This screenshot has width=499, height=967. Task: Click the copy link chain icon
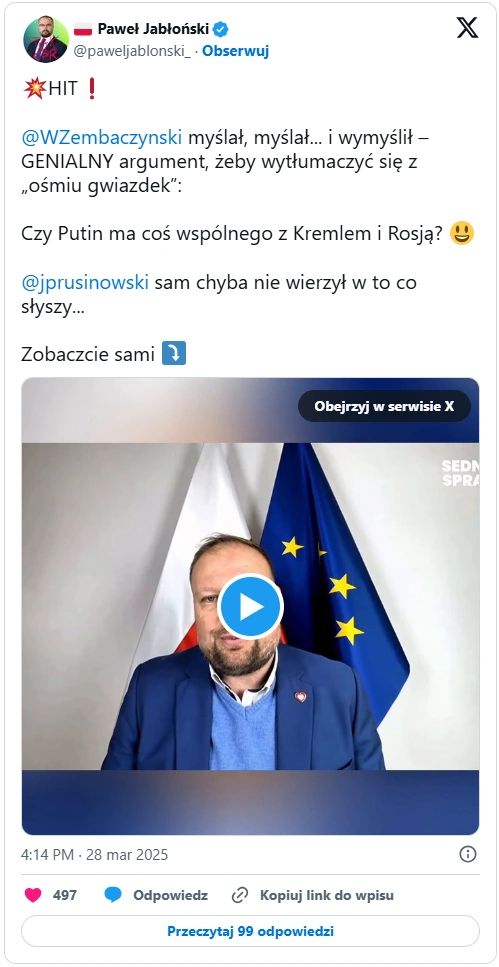(x=239, y=895)
